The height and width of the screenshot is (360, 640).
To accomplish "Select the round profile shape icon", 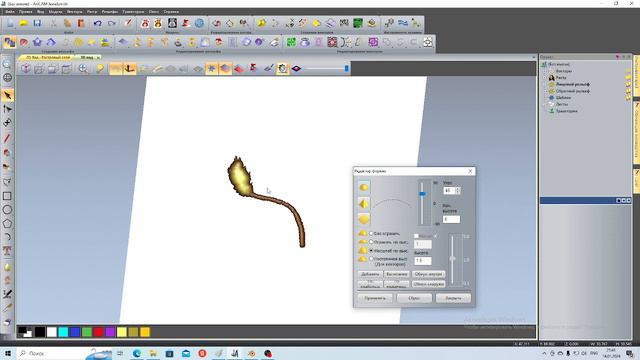I will tap(364, 188).
